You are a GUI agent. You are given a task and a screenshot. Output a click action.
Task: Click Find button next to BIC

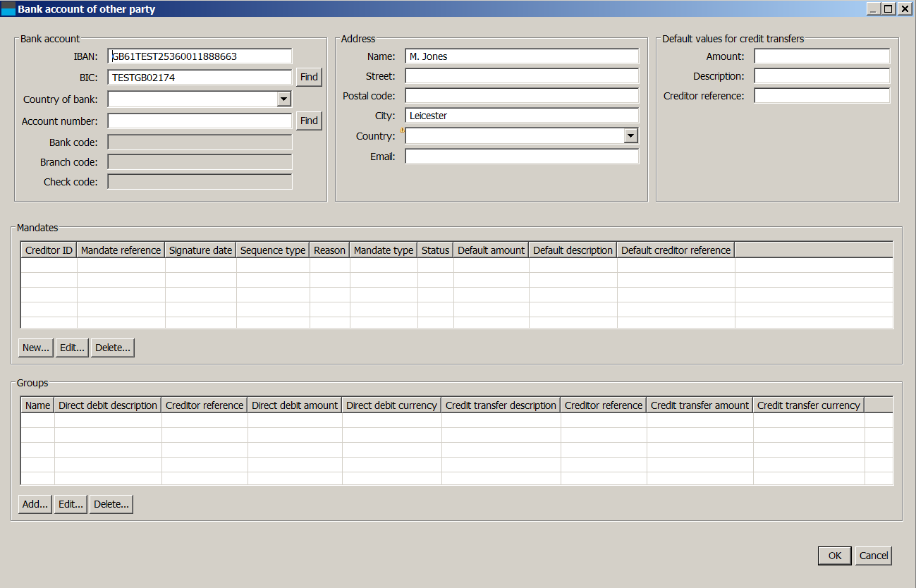309,78
